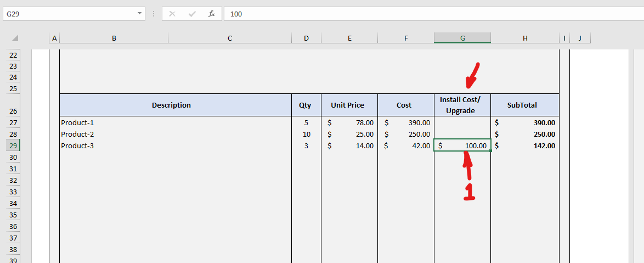Select column G header
644x263 pixels.
(462, 38)
